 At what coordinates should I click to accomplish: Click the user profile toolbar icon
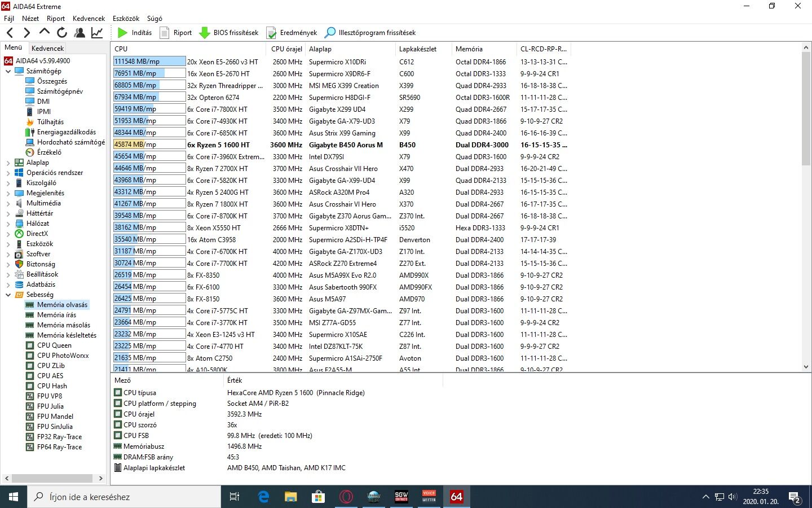80,33
